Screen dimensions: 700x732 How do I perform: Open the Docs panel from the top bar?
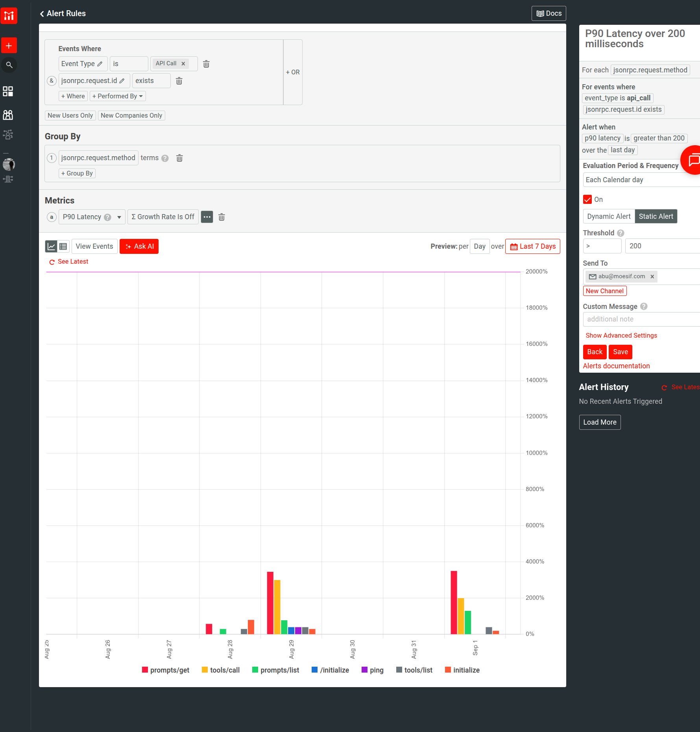549,13
